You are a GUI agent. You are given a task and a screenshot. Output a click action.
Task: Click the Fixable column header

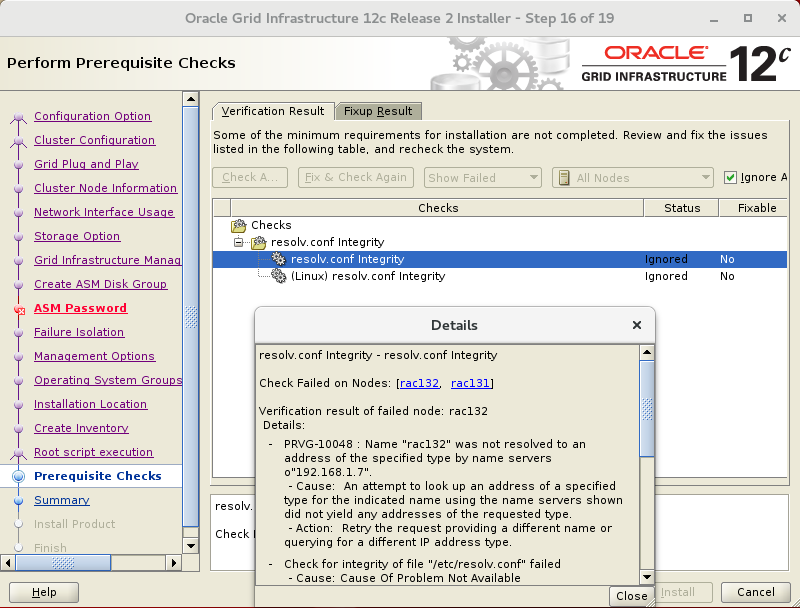(x=754, y=208)
